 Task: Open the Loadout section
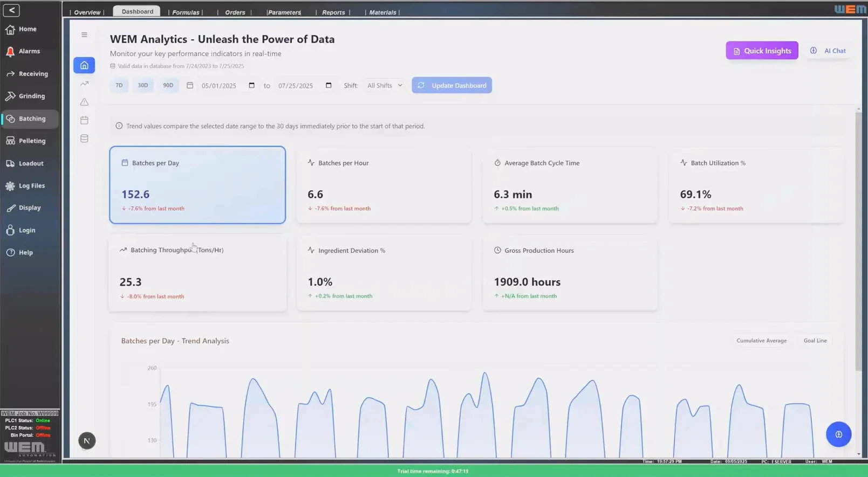25,163
